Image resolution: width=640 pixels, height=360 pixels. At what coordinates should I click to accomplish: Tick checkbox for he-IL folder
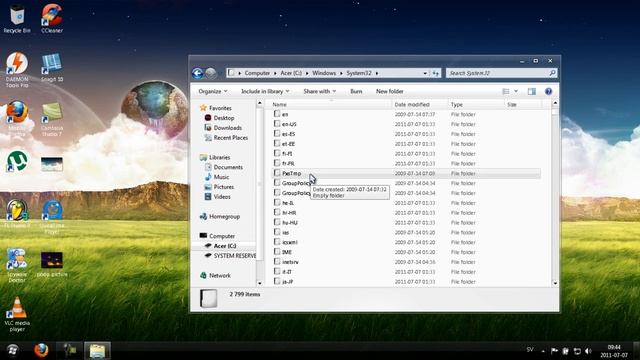point(277,202)
